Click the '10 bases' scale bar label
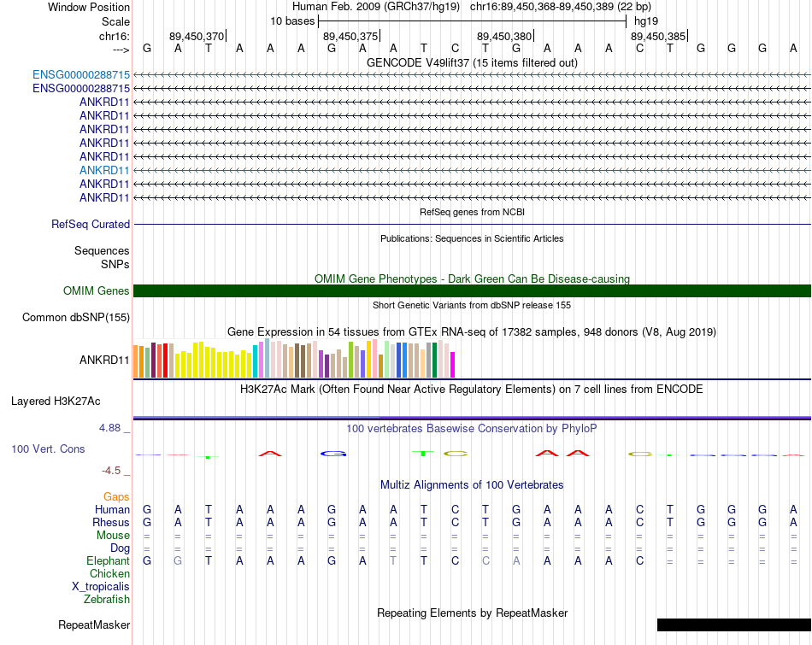This screenshot has width=812, height=645. point(292,21)
